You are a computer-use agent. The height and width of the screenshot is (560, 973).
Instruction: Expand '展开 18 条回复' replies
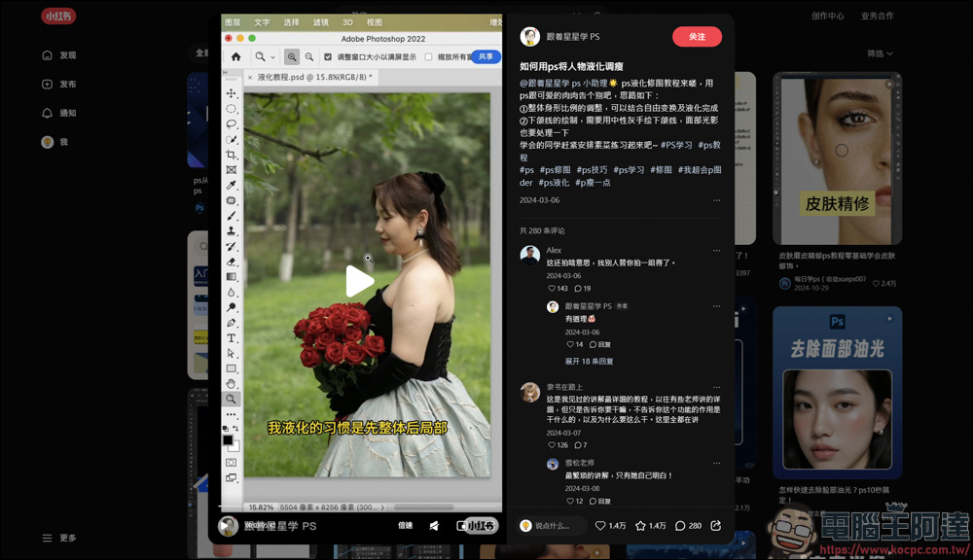589,361
